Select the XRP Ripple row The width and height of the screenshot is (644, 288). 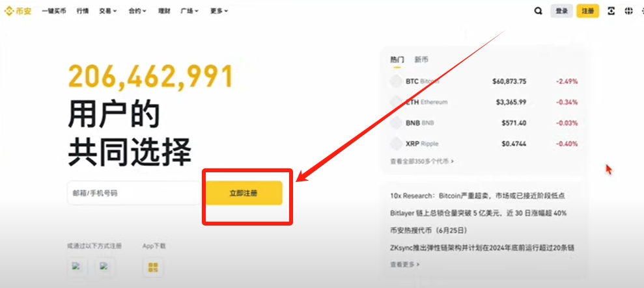(x=483, y=144)
